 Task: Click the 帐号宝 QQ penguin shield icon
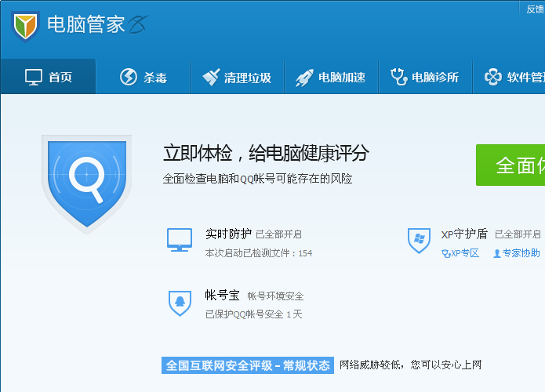(180, 303)
